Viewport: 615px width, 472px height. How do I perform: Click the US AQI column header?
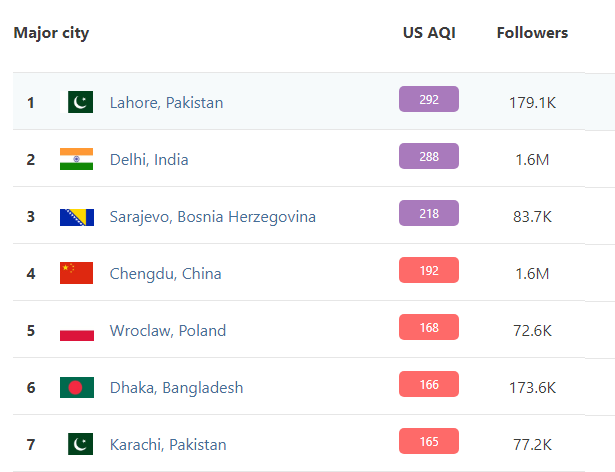click(x=429, y=33)
